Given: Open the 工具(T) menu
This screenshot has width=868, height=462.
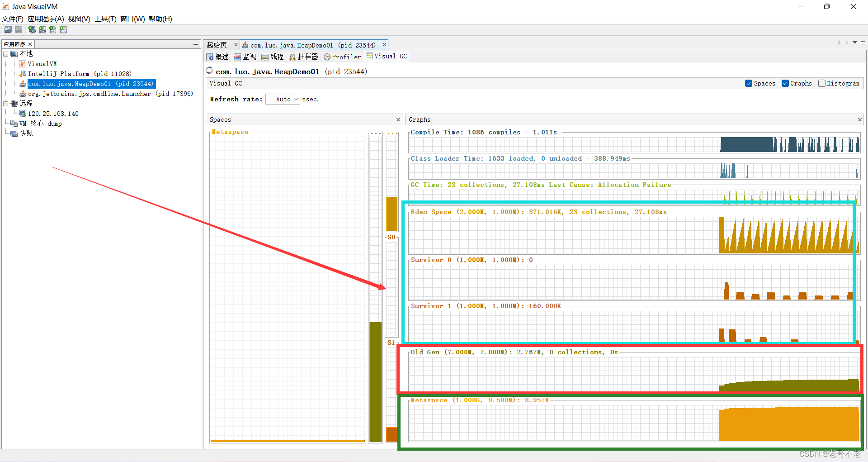Looking at the screenshot, I should click(x=105, y=19).
